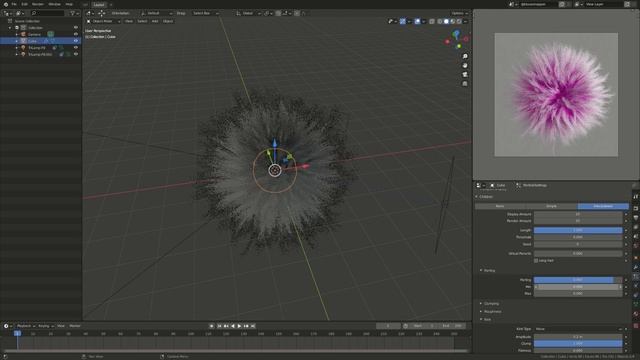Open the Select Box drag dropdown
This screenshot has height=360, width=640.
[x=205, y=13]
